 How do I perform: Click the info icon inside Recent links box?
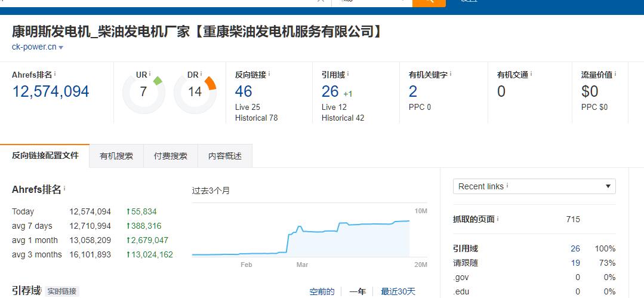507,186
